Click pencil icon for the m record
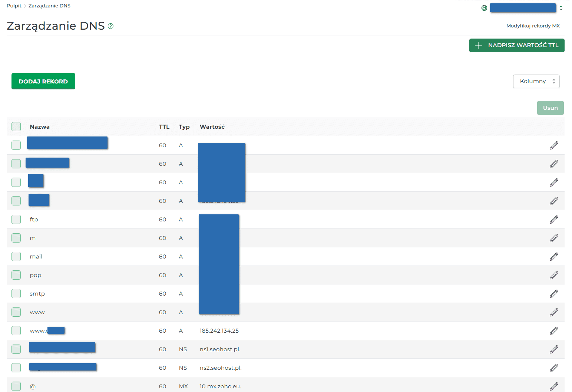 click(x=554, y=238)
